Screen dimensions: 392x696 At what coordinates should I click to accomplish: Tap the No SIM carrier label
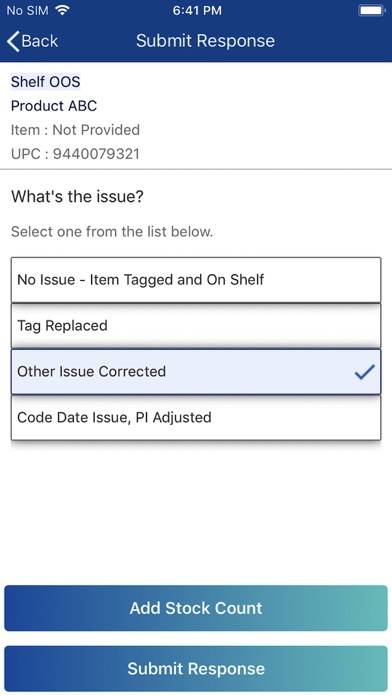pos(27,11)
